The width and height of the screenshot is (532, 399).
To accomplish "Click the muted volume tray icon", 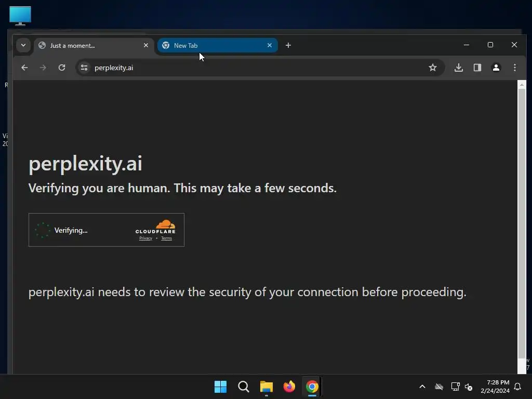I will coord(469,387).
